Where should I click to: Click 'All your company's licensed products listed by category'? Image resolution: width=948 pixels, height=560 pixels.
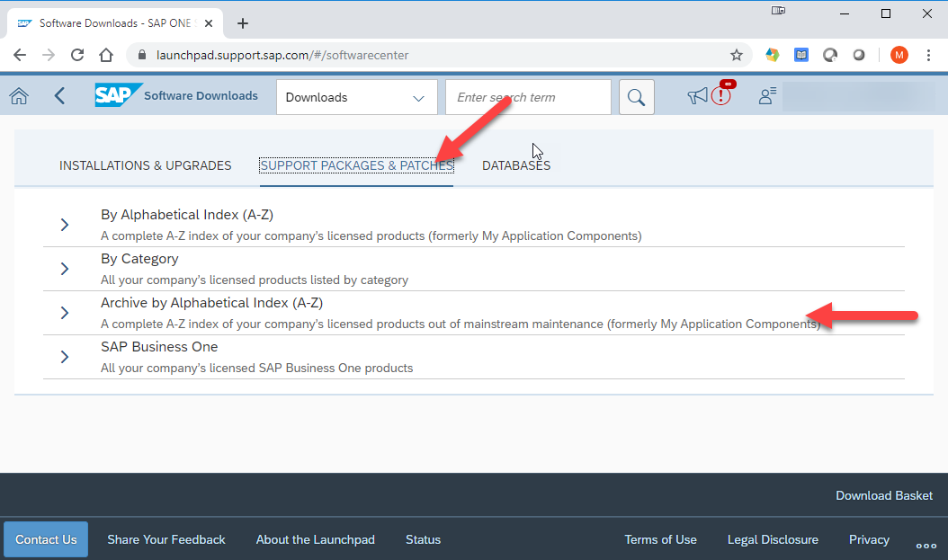255,280
